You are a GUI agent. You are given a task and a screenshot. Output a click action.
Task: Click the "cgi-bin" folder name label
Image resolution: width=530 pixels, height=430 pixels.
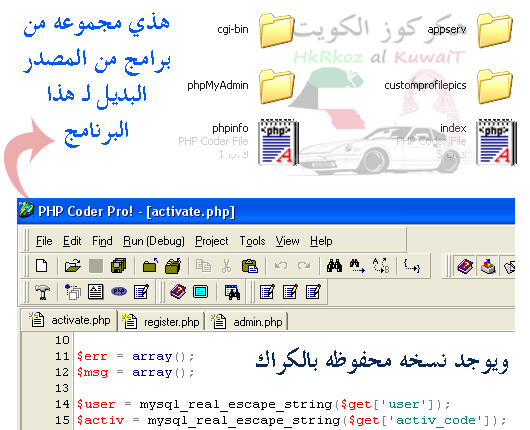tap(233, 29)
